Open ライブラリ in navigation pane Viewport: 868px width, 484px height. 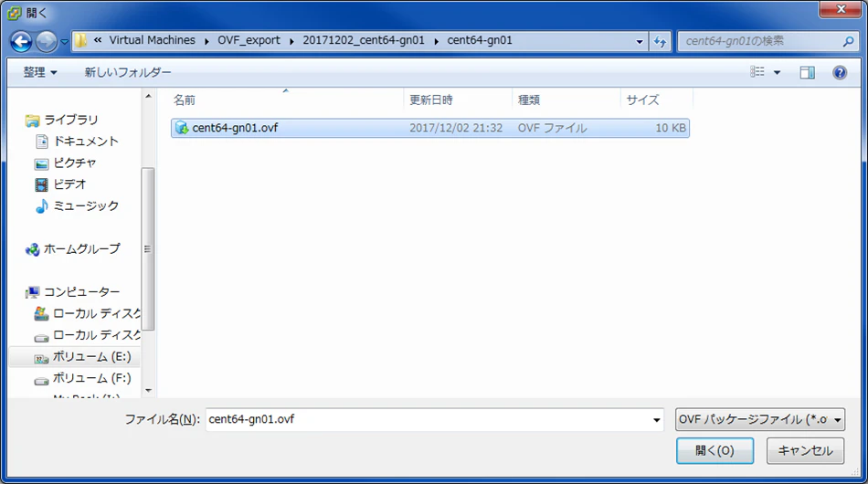(x=71, y=120)
